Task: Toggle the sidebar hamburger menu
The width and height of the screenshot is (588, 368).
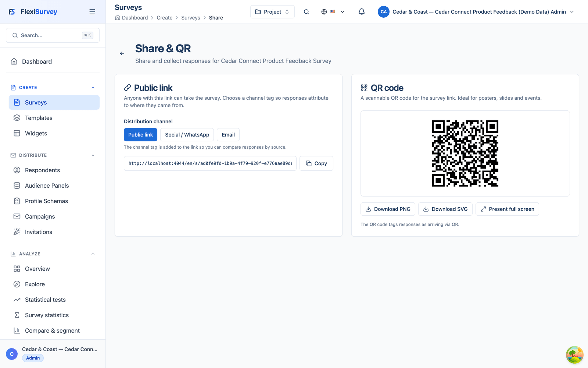Action: coord(92,12)
